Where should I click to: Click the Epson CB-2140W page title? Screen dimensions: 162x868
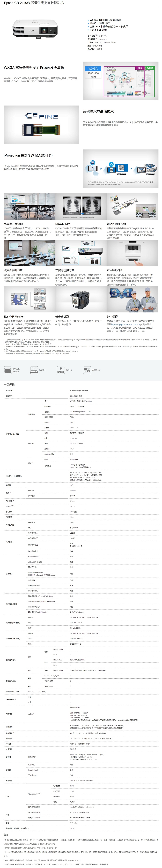pos(34,3)
